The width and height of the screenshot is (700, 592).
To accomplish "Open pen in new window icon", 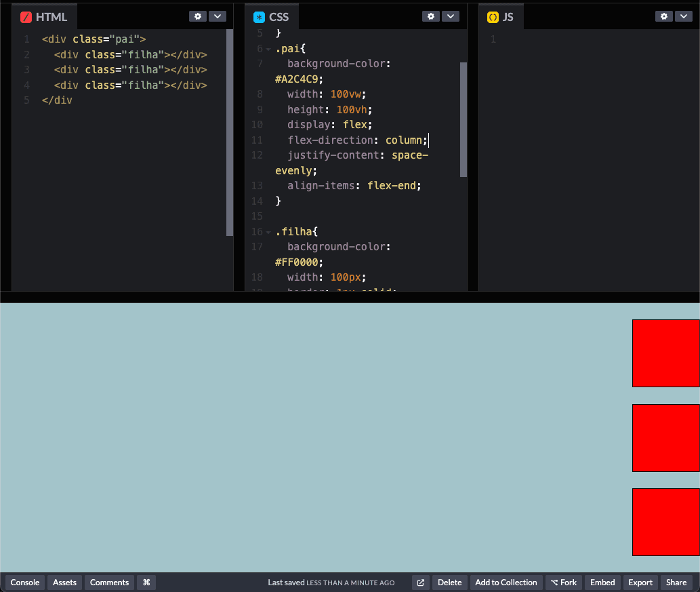I will tap(421, 583).
